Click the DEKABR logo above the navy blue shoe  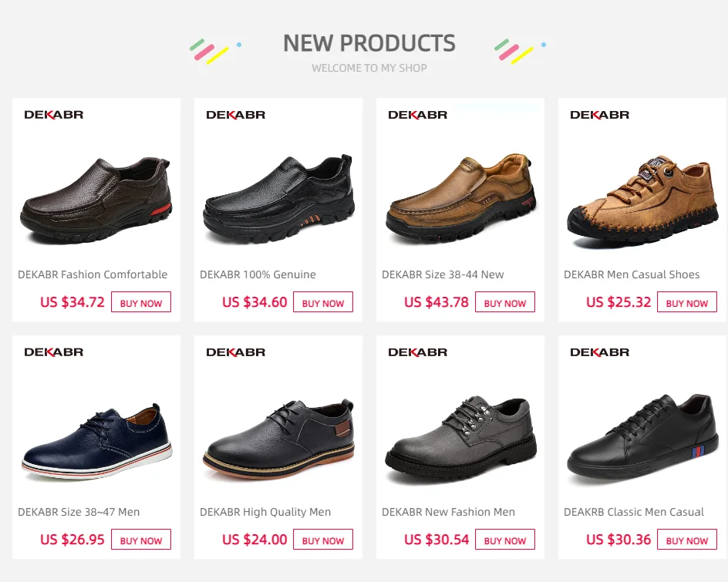tap(54, 352)
